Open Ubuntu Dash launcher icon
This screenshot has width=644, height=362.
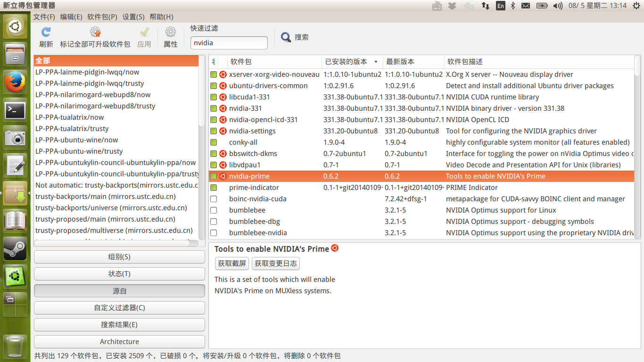pyautogui.click(x=16, y=26)
